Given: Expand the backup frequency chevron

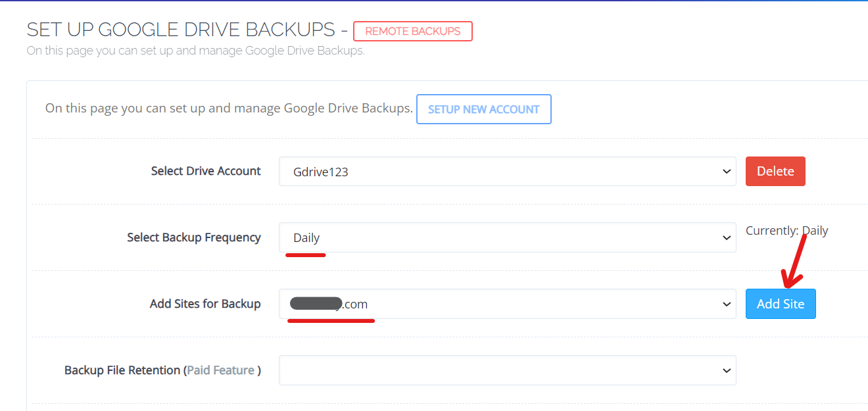Looking at the screenshot, I should 727,237.
